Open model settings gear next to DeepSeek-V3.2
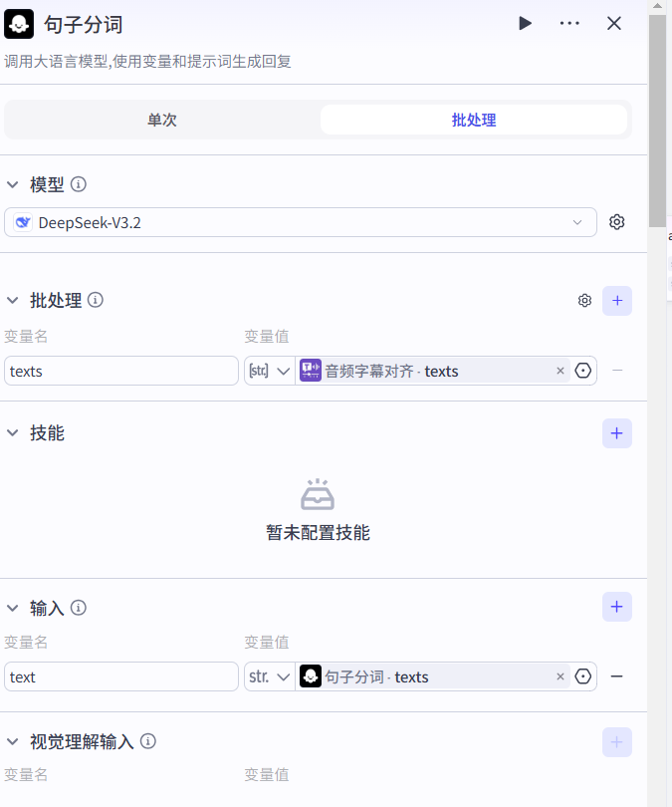 tap(617, 222)
